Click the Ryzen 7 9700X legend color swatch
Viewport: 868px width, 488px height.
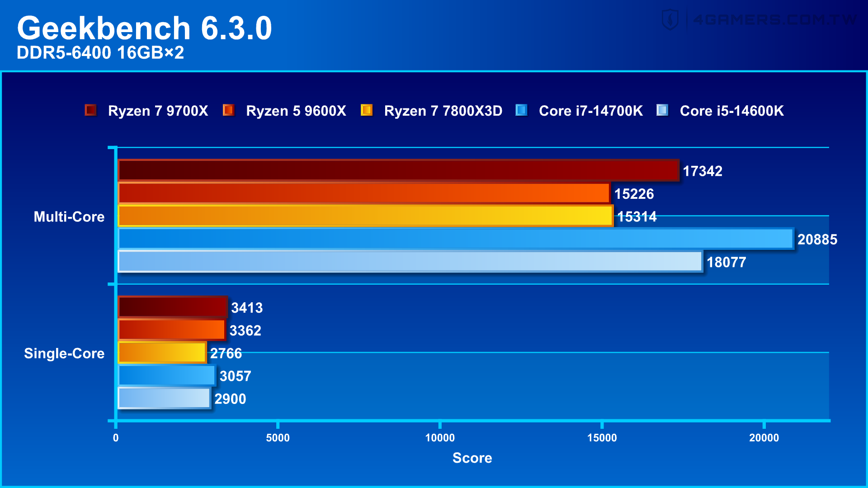point(90,110)
